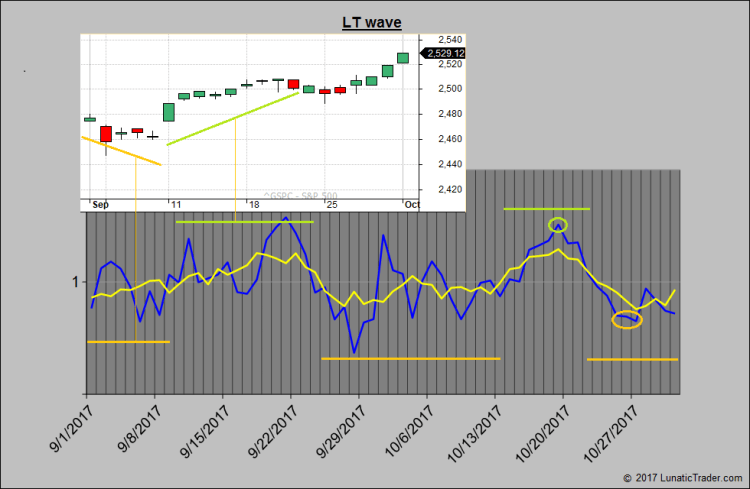Click the 2,500 price axis label
750x489 pixels.
[x=449, y=88]
